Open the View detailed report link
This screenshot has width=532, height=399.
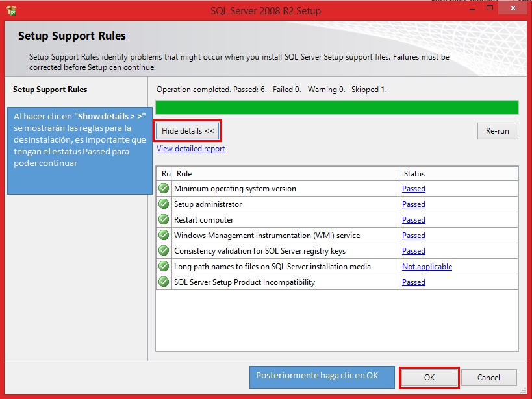pyautogui.click(x=191, y=149)
